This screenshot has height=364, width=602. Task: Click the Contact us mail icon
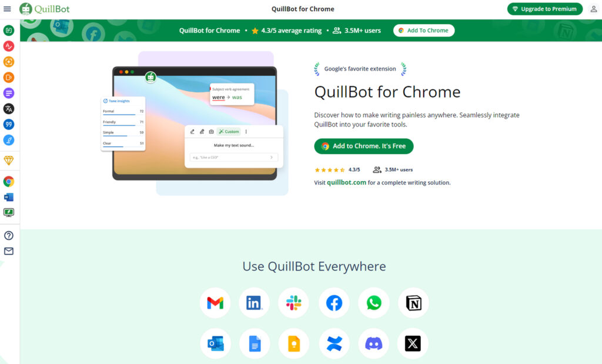tap(9, 251)
